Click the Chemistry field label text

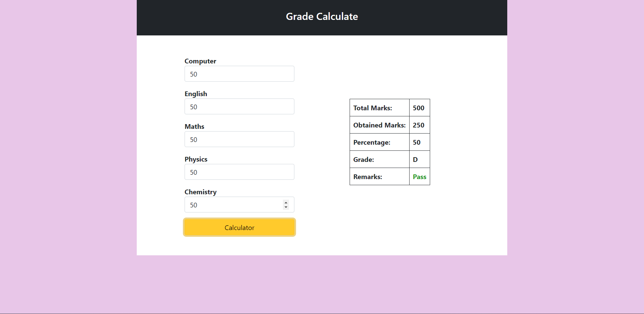pyautogui.click(x=200, y=192)
